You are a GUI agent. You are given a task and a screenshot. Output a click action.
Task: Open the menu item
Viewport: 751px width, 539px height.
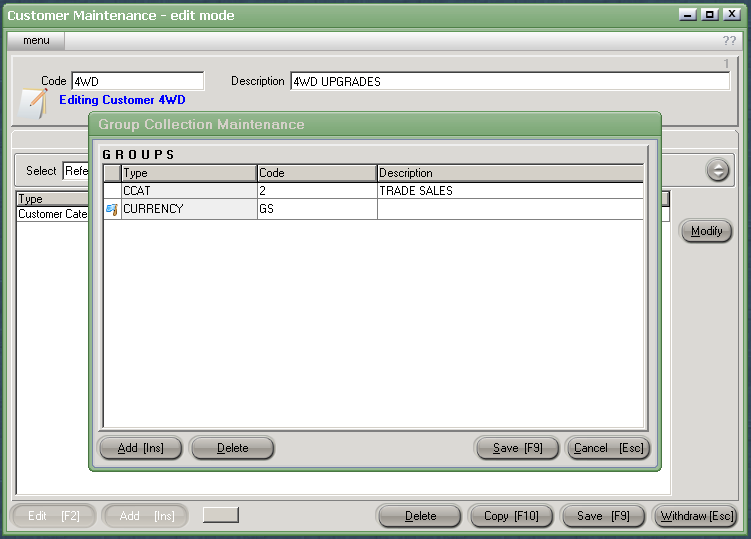coord(36,41)
